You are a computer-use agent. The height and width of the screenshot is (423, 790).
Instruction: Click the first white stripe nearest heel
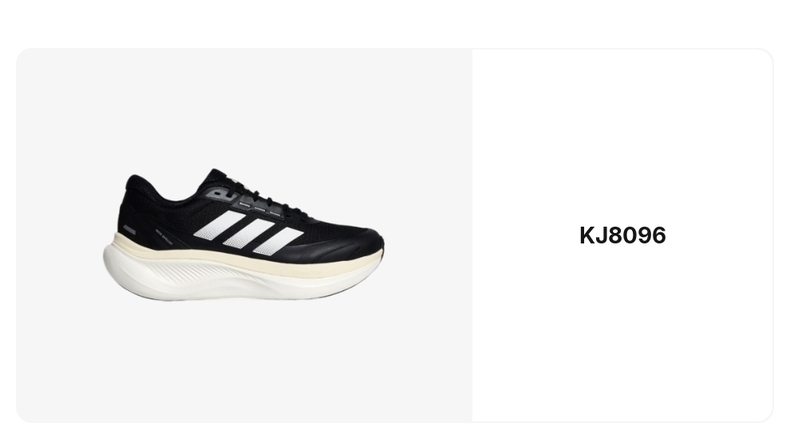tap(220, 225)
